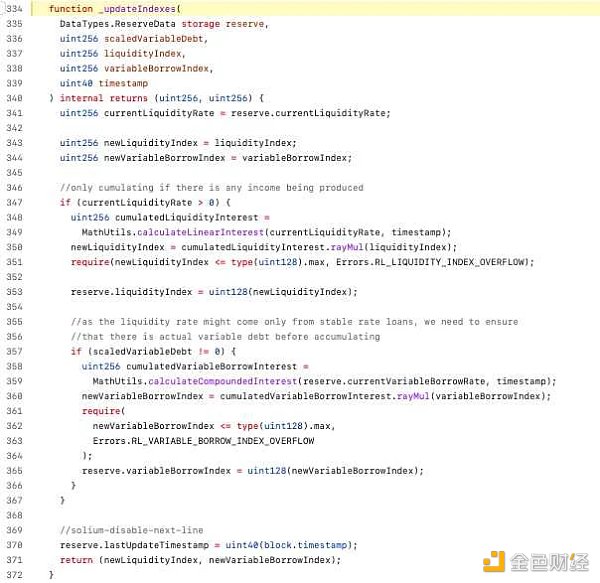600x583 pixels.
Task: Click line number 340 in gutter
Action: pos(14,98)
